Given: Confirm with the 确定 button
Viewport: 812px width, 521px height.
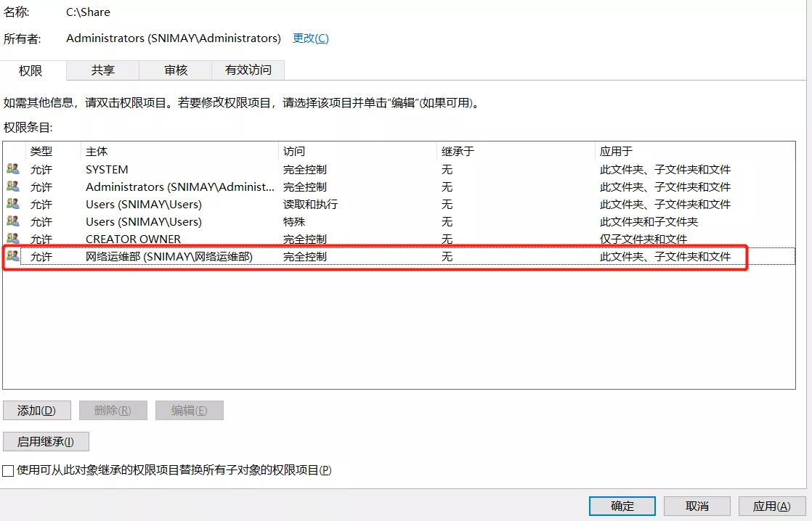Looking at the screenshot, I should (x=622, y=506).
